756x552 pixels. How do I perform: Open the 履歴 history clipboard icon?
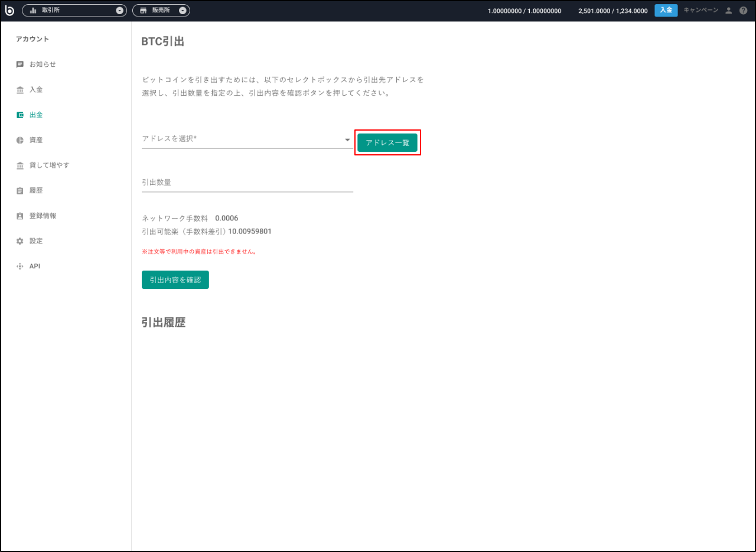19,190
